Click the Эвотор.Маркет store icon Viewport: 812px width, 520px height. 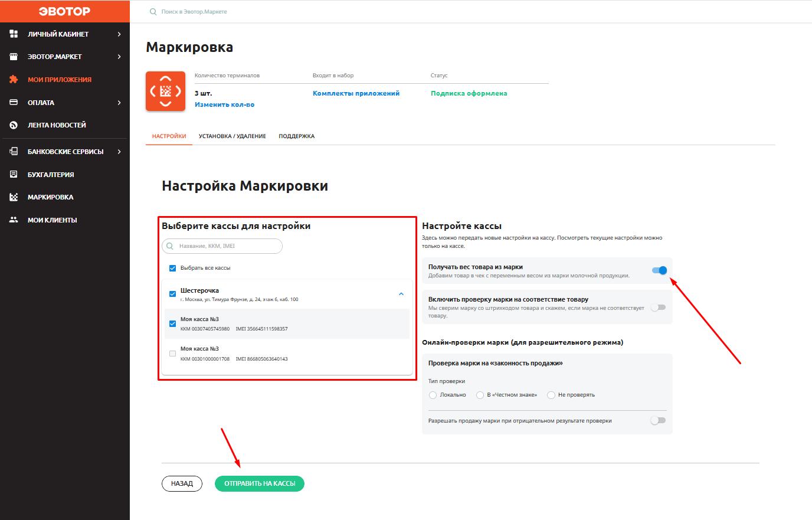coord(14,57)
